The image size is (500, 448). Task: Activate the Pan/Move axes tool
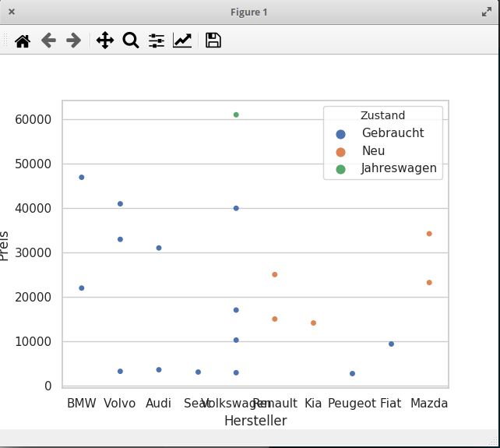coord(105,41)
